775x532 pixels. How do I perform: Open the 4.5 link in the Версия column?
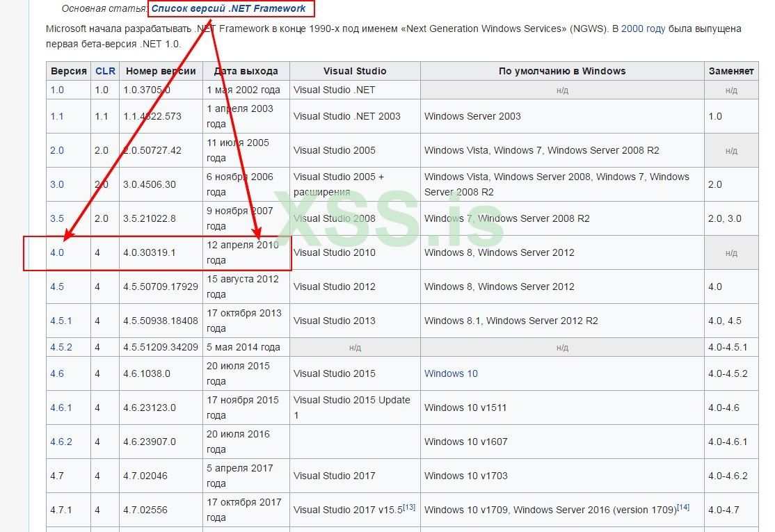coord(57,287)
